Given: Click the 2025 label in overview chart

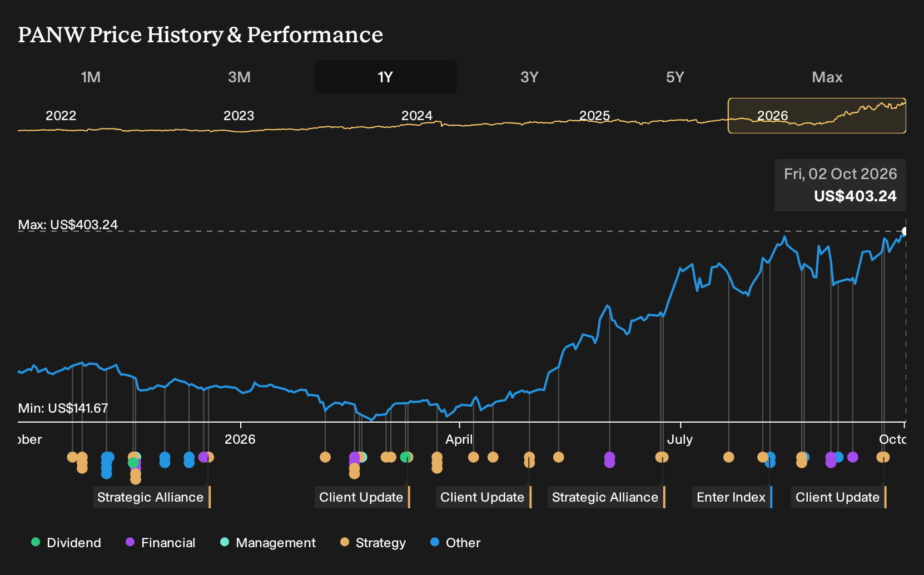Looking at the screenshot, I should click(x=595, y=116).
